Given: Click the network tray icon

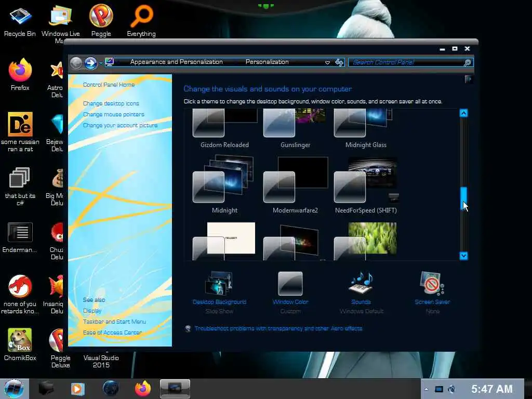Looking at the screenshot, I should 439,389.
